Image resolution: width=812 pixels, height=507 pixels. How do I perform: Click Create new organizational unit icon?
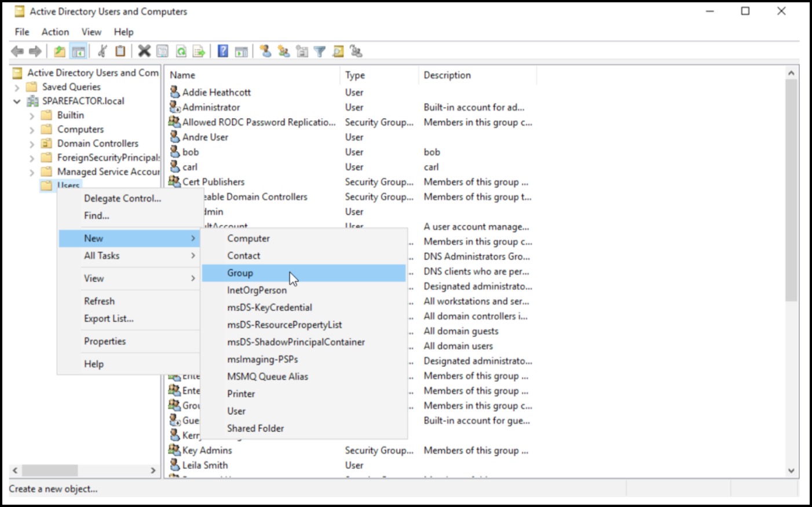[302, 52]
